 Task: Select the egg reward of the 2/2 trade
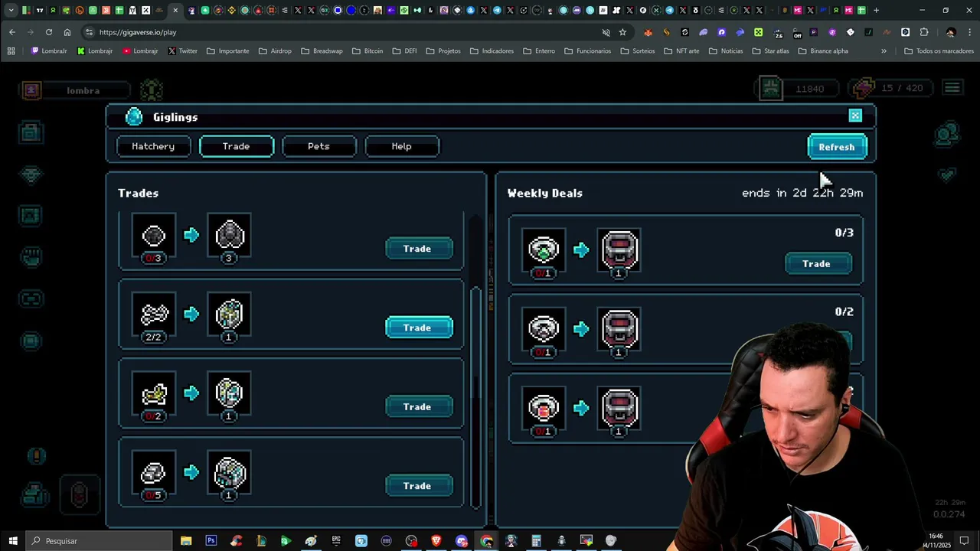229,315
